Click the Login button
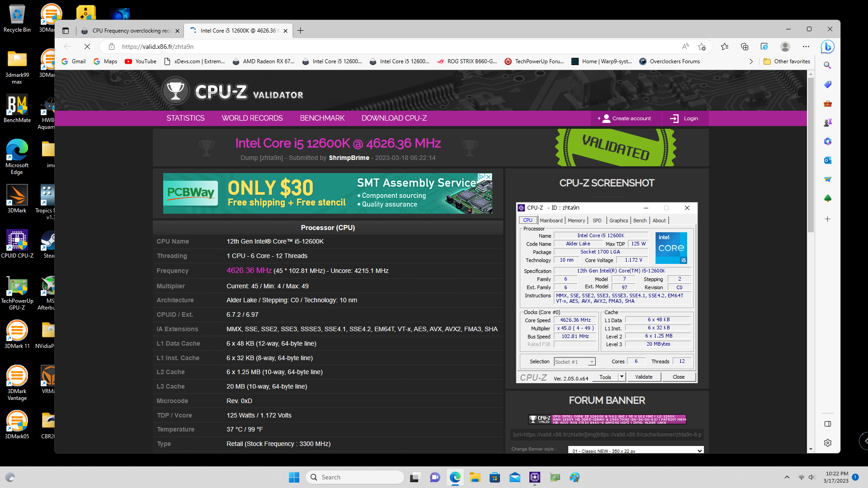This screenshot has height=488, width=868. tap(684, 118)
